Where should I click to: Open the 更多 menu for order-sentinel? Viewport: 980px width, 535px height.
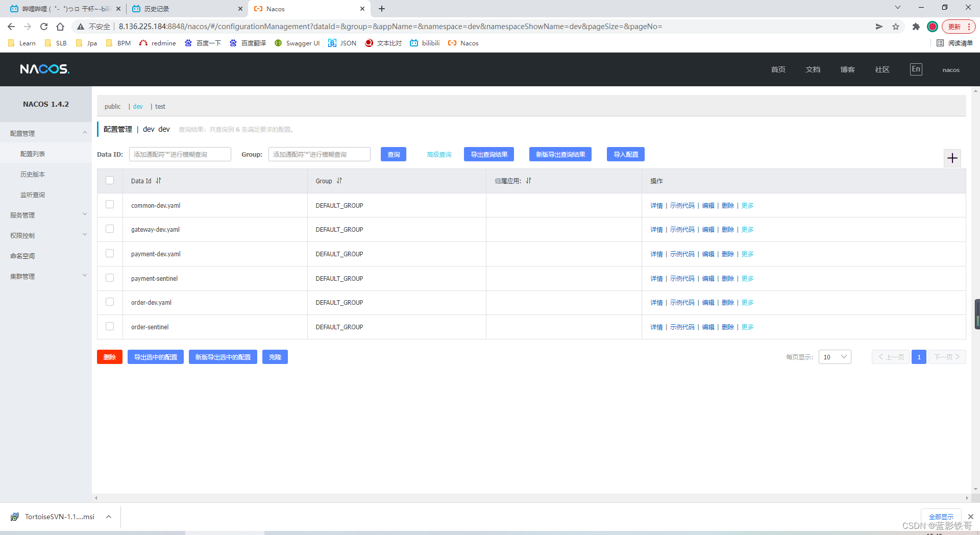pyautogui.click(x=748, y=327)
